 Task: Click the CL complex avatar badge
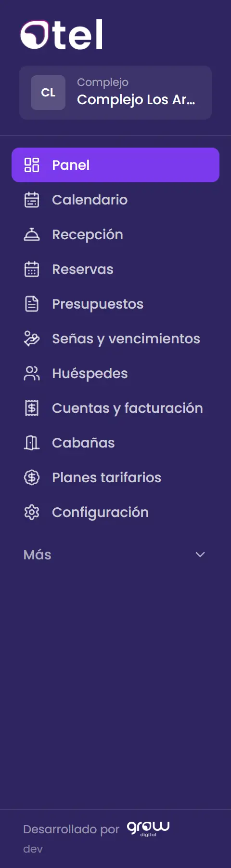(48, 93)
